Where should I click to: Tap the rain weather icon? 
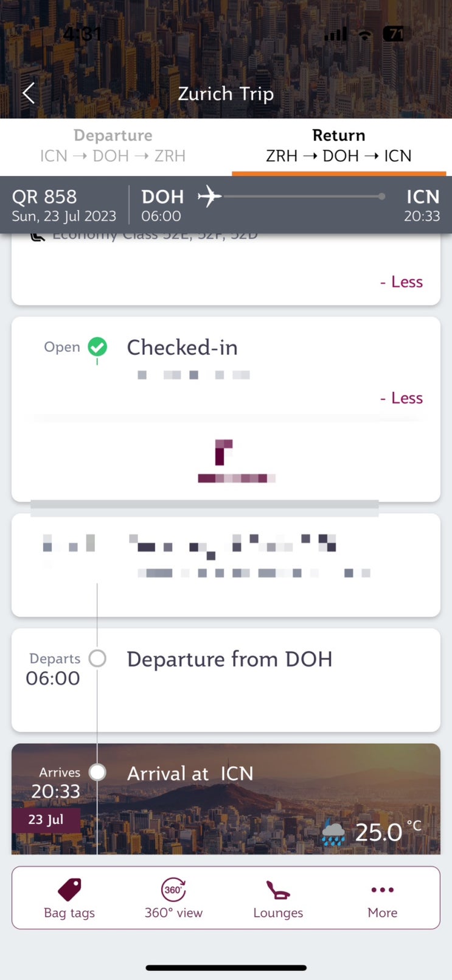[333, 832]
